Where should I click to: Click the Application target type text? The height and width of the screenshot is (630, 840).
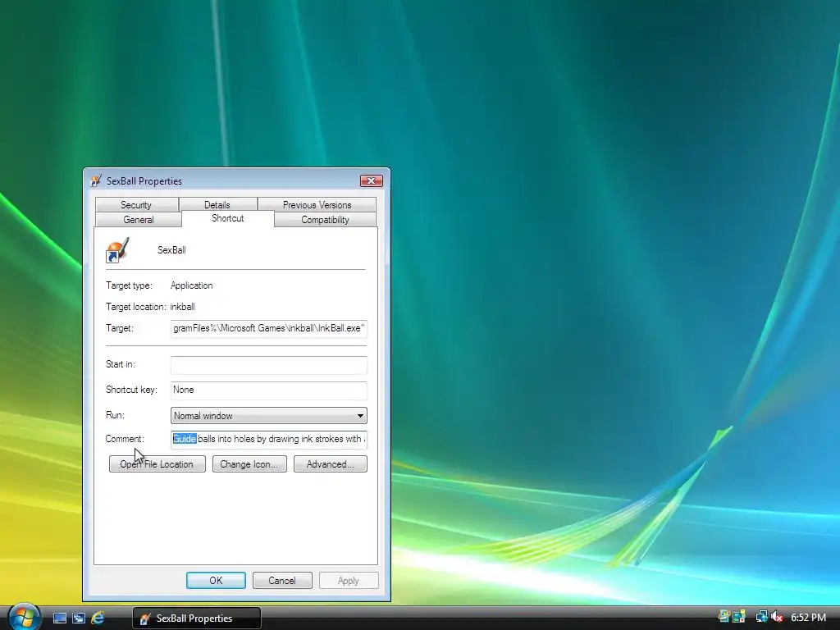click(x=191, y=285)
